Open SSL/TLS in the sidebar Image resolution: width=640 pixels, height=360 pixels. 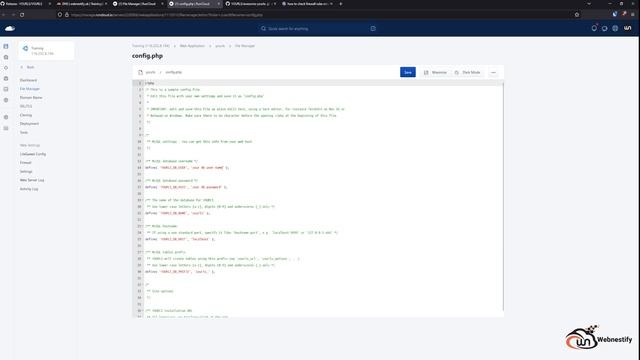[26, 106]
